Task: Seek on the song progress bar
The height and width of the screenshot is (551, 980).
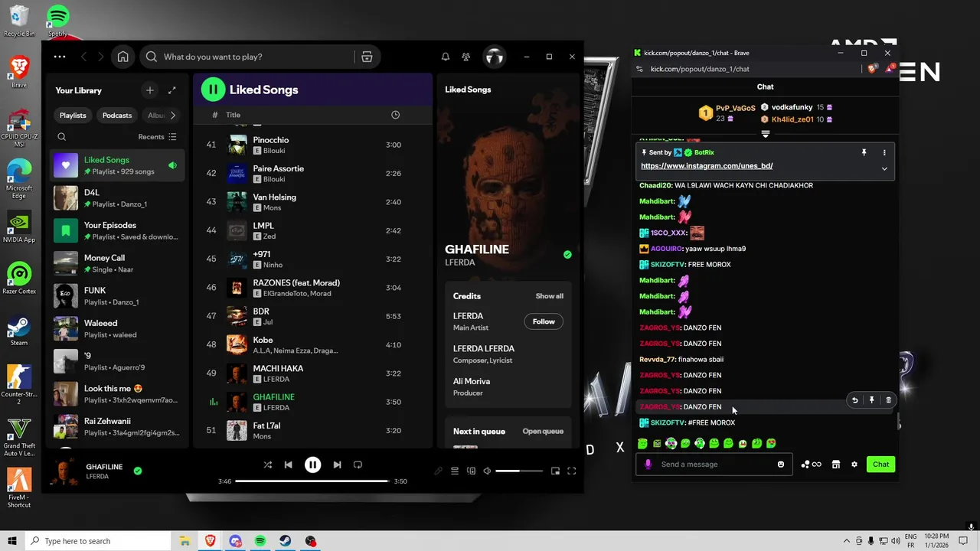Action: pos(312,481)
